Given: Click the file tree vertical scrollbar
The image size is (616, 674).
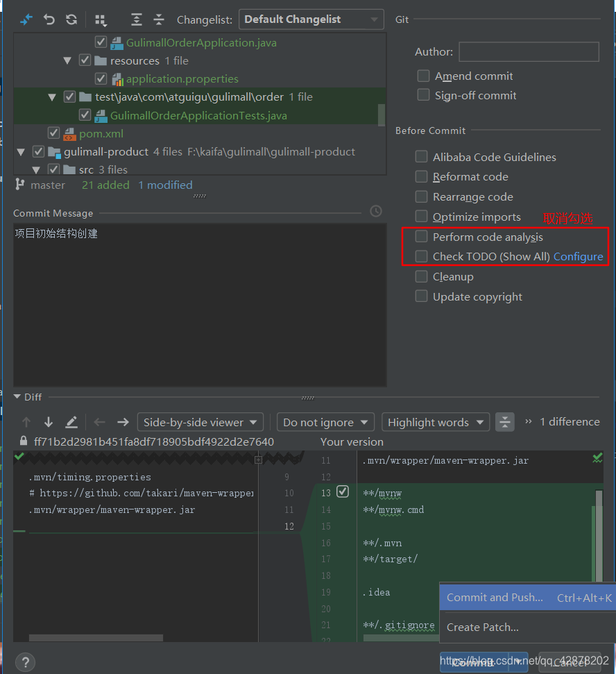Looking at the screenshot, I should (x=382, y=115).
